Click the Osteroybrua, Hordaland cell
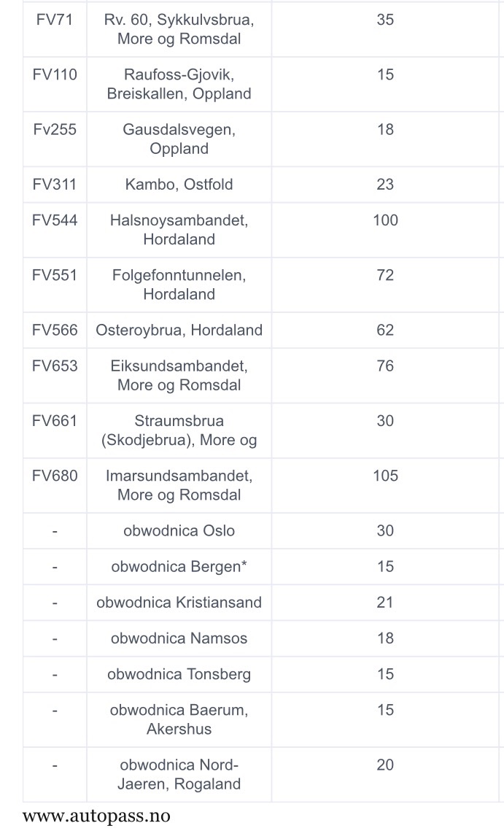 179,331
